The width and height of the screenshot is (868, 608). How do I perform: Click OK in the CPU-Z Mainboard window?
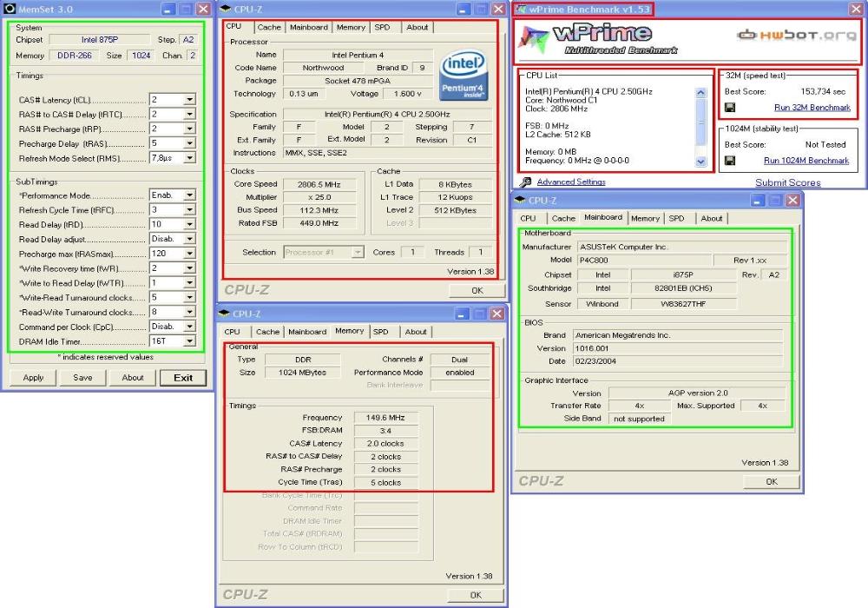click(x=772, y=482)
